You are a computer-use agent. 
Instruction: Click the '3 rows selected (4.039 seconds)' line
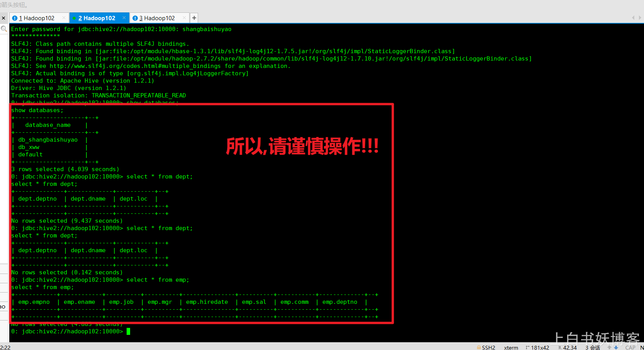(65, 169)
